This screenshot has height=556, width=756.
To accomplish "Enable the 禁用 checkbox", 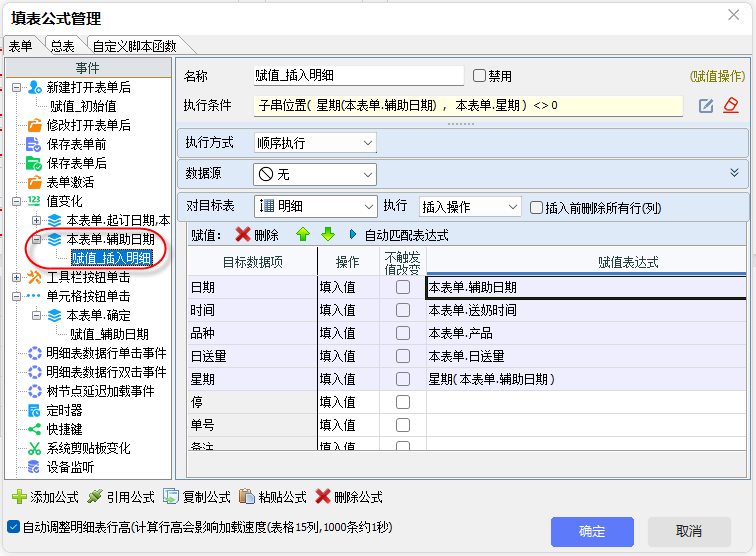I will tap(479, 76).
